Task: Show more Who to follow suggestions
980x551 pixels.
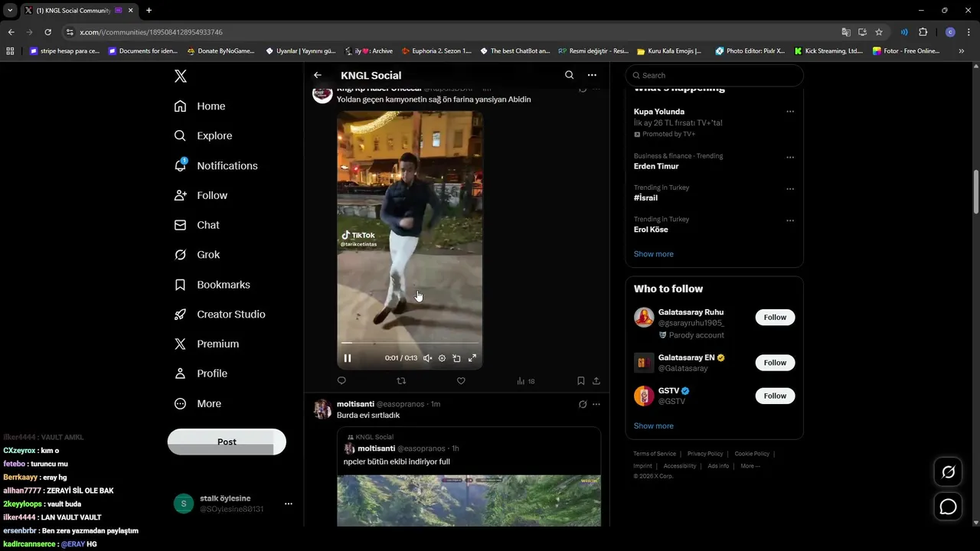Action: coord(654,426)
